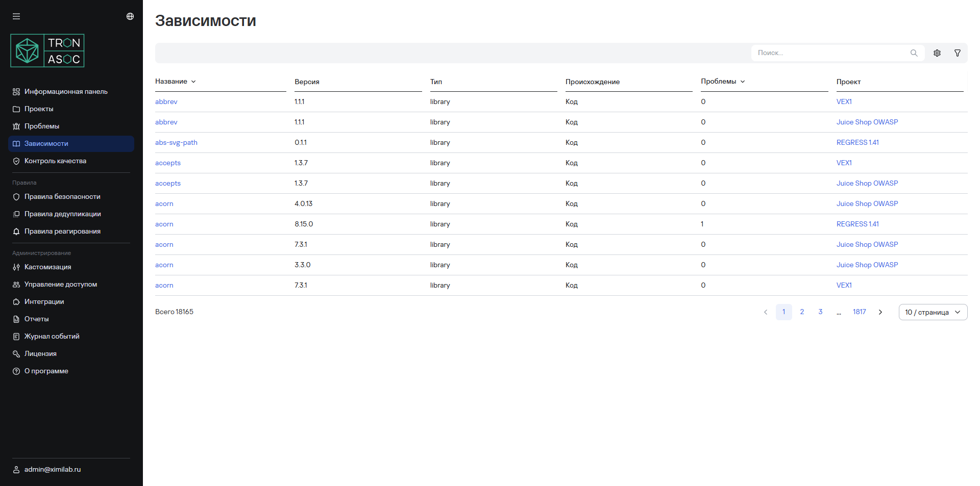This screenshot has width=980, height=486.
Task: Open the filter funnel icon
Action: click(x=958, y=53)
